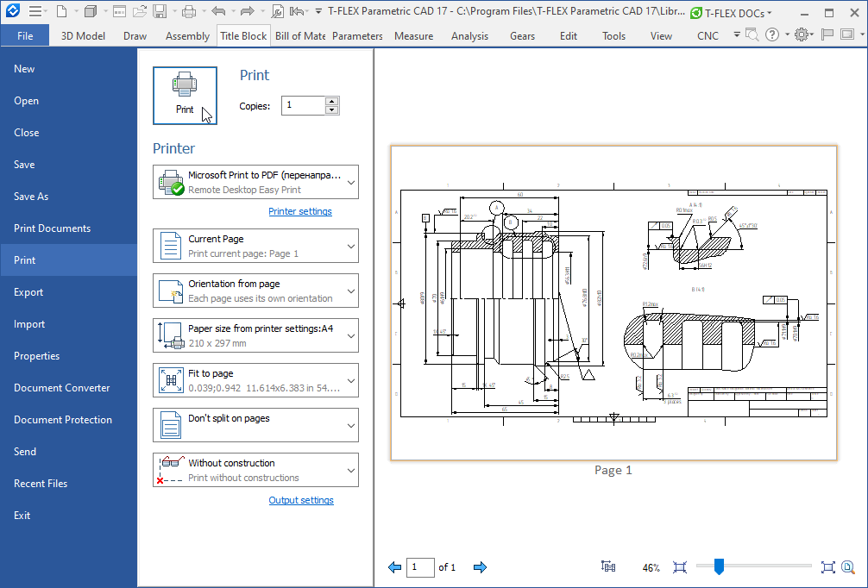Switch to the Gears tab
868x588 pixels.
click(522, 36)
